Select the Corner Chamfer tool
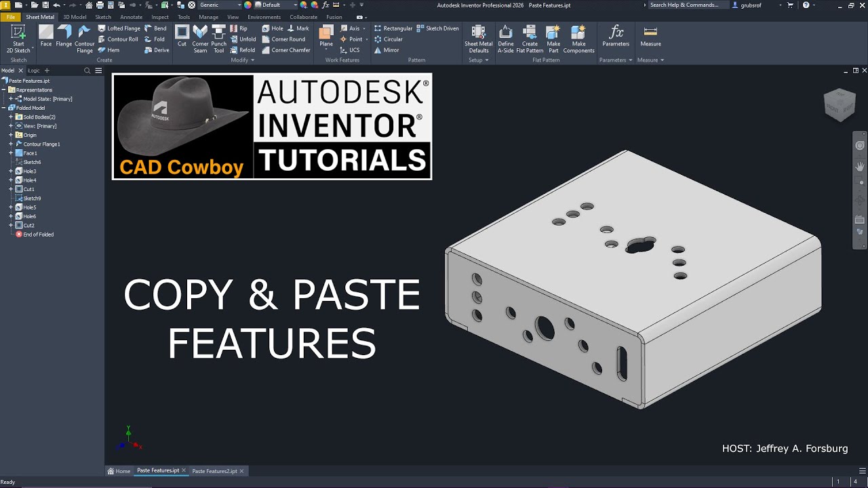Screen dimensions: 868x488 click(286, 50)
